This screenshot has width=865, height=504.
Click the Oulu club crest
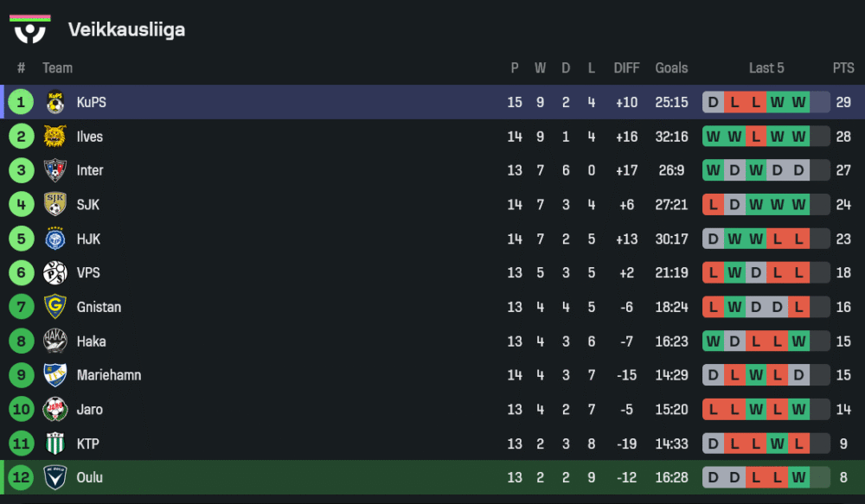[x=55, y=477]
